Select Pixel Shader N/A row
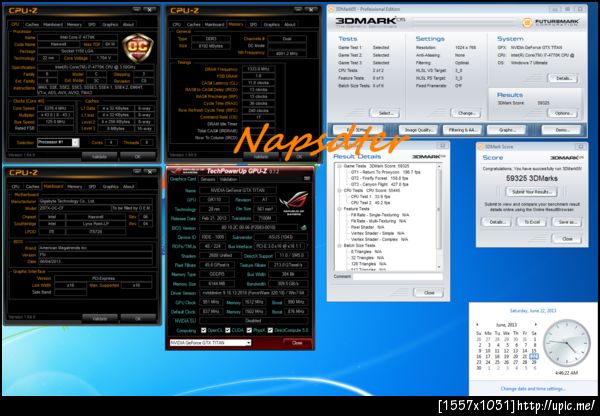600x416 pixels. point(367,227)
